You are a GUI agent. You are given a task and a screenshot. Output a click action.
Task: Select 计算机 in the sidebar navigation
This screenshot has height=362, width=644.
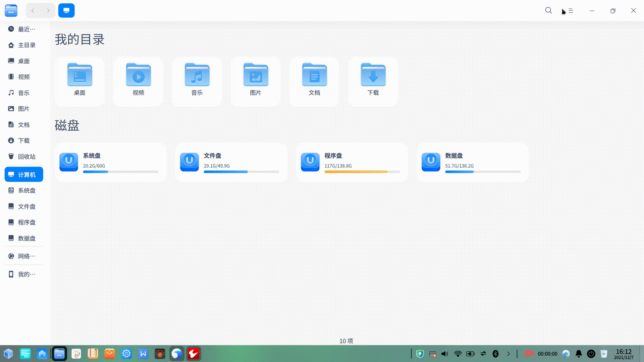(24, 174)
